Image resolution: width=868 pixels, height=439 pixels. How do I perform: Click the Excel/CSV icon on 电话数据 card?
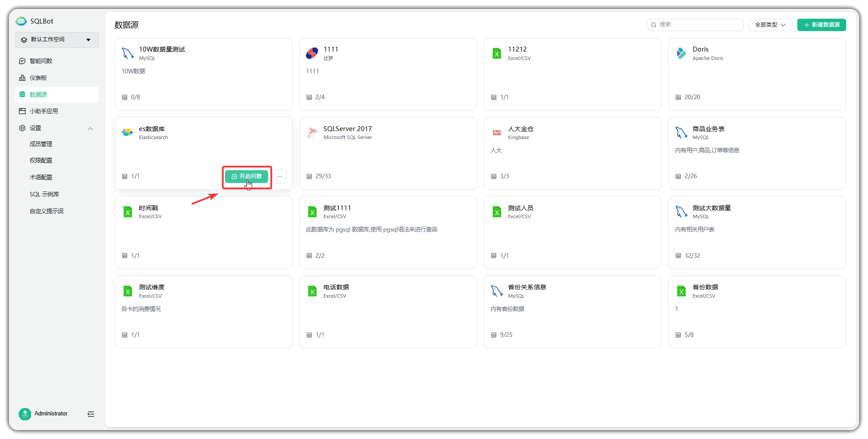pos(312,291)
